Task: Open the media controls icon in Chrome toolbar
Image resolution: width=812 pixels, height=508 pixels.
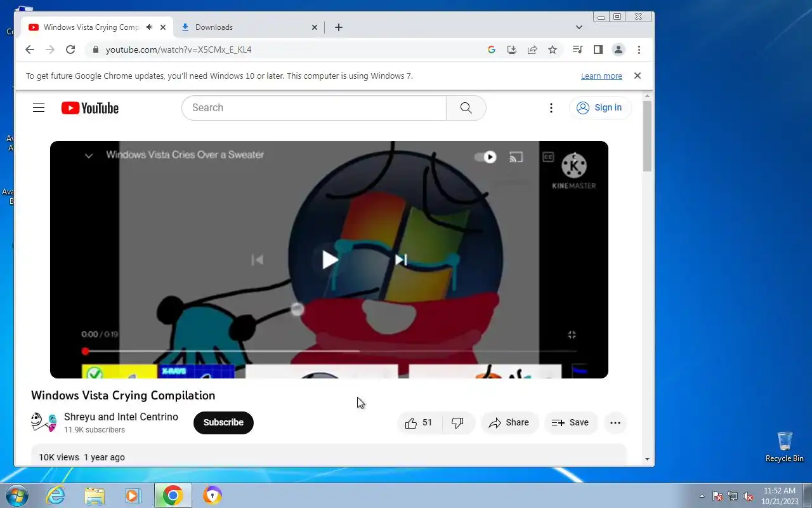Action: 577,50
